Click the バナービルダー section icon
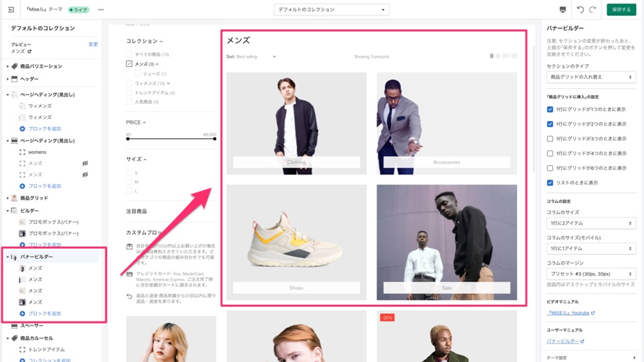 [14, 257]
